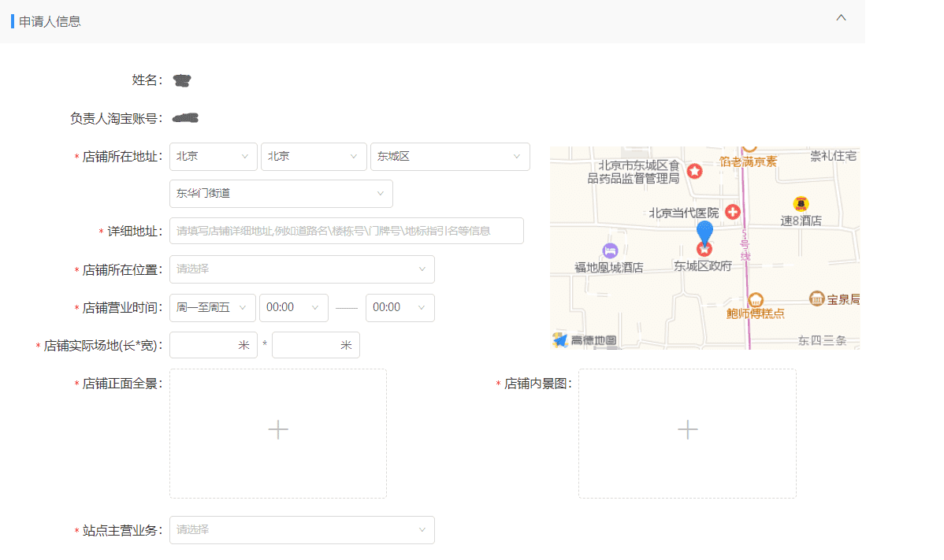This screenshot has width=944, height=560.
Task: Click the 鲍师傅糕点 shop icon on map
Action: 756,299
